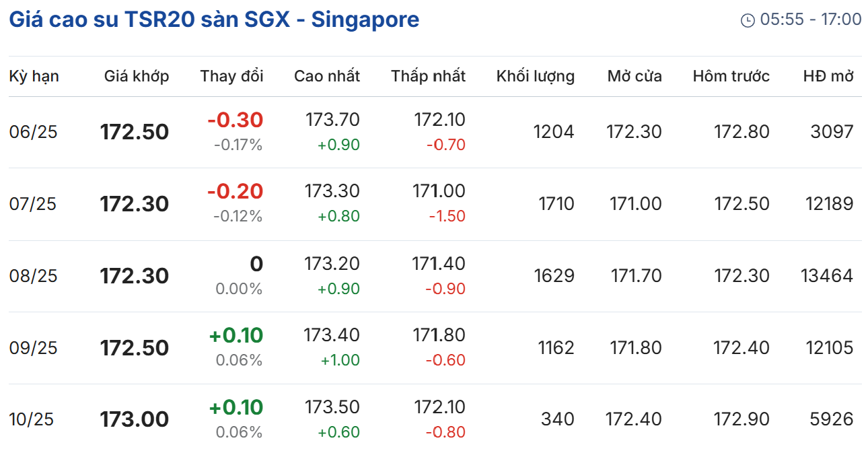Select the Khối lượng column header
Viewport: 868px width, 455px height.
[x=535, y=76]
